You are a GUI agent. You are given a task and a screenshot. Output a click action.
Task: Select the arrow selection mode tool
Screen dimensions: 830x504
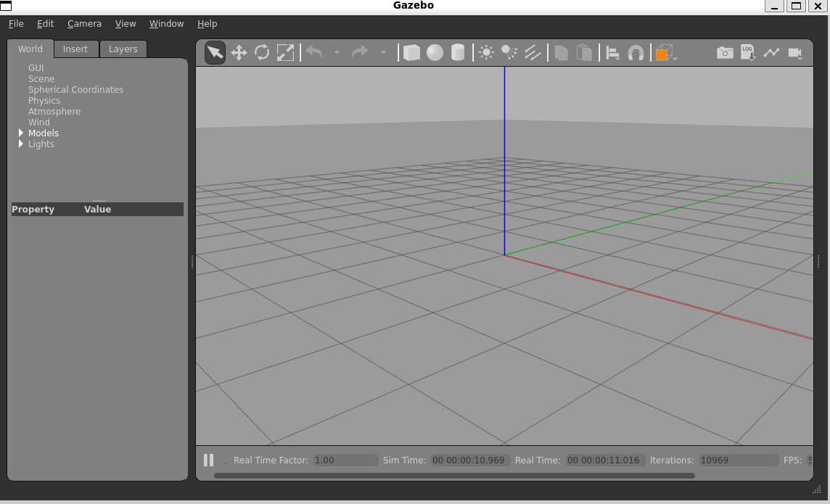(x=215, y=52)
